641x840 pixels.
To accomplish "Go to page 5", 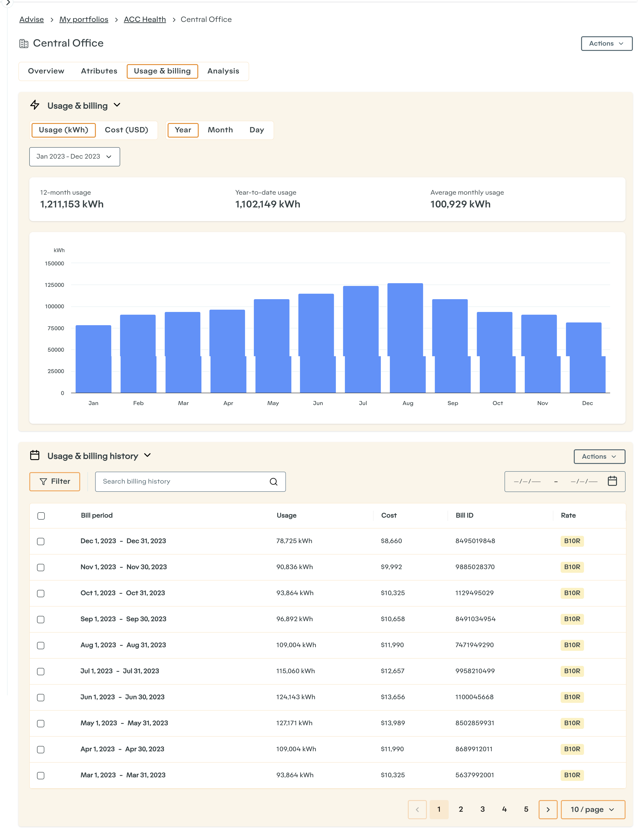I will tap(526, 809).
